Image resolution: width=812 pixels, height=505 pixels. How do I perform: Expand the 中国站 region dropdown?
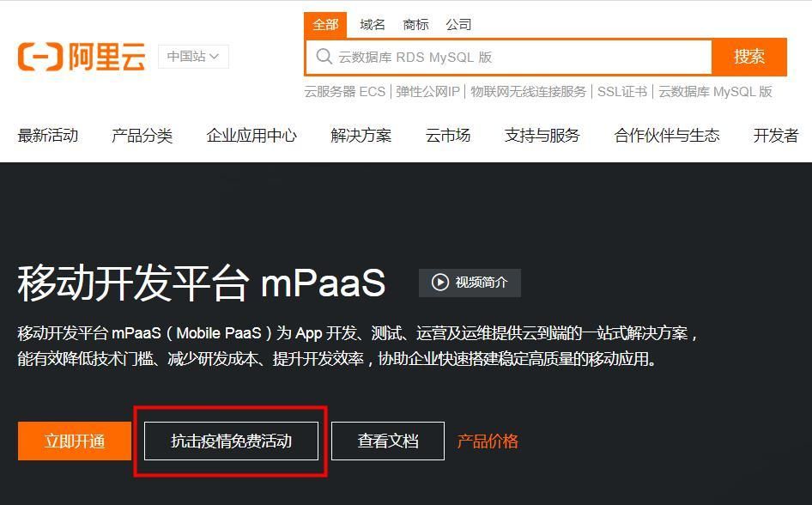pyautogui.click(x=193, y=57)
